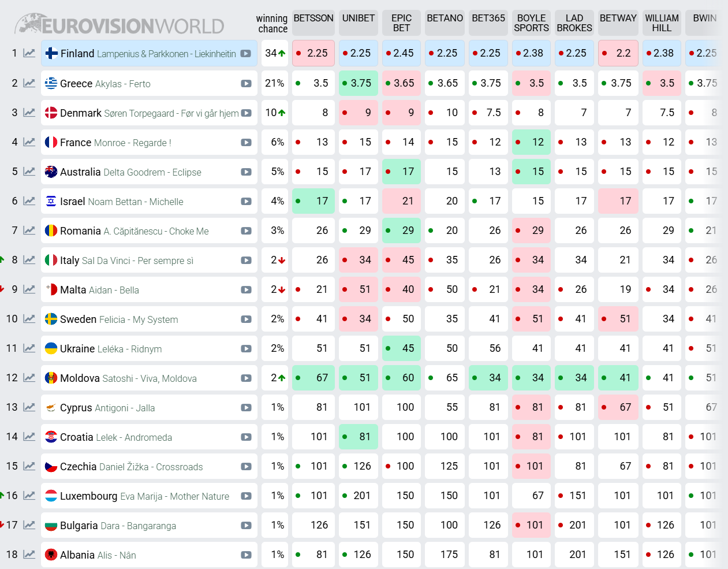Open the Cyprus Antigoni - Jalla entry
The width and height of the screenshot is (728, 569).
point(149,408)
